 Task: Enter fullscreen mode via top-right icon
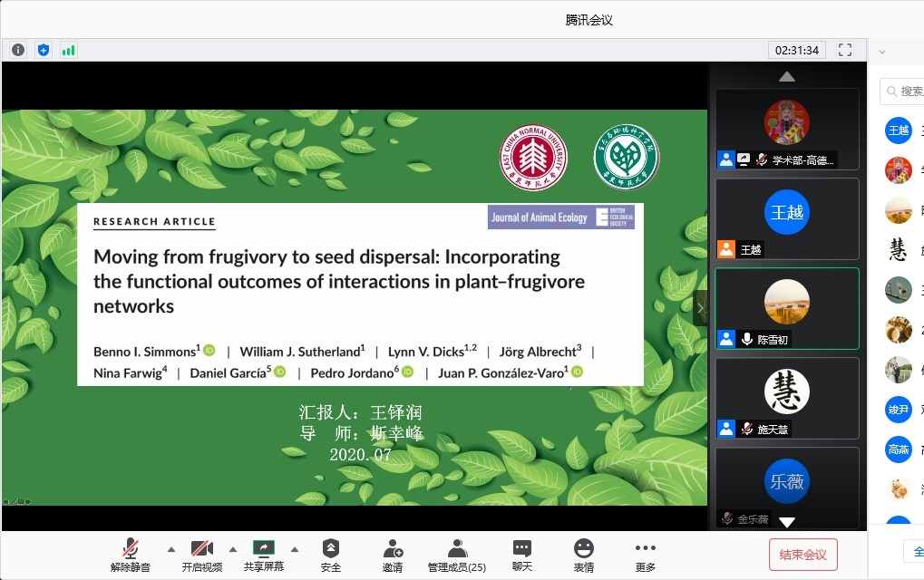[x=845, y=50]
